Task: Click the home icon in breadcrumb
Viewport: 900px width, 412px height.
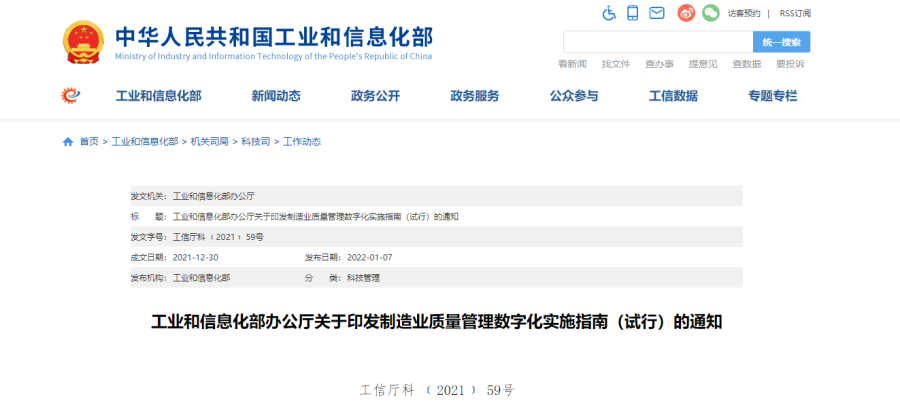Action: [68, 142]
